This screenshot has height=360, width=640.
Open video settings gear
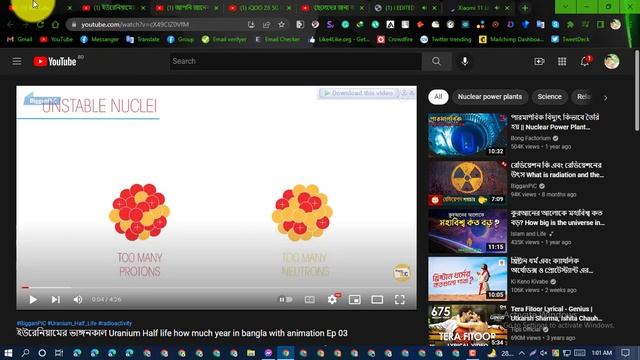coord(332,300)
